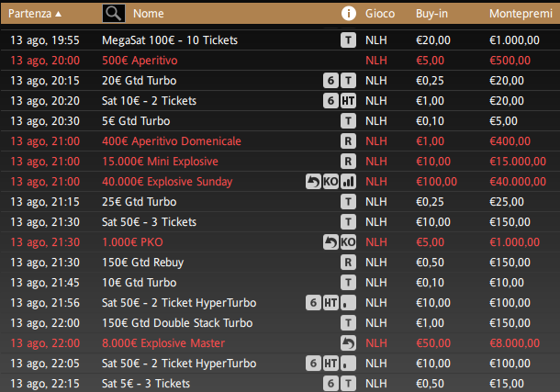This screenshot has height=392, width=560.
Task: Click the info icon in column header
Action: coord(348,13)
